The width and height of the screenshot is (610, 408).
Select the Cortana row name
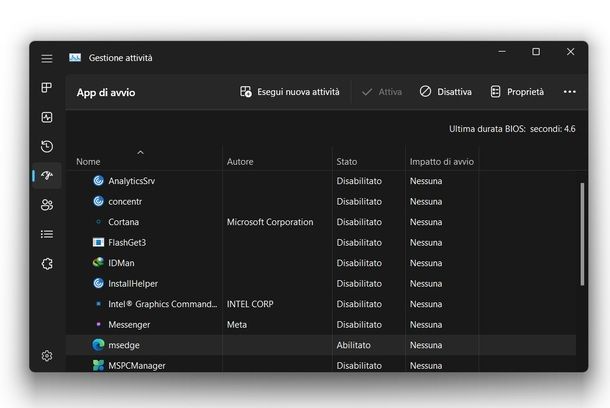123,222
